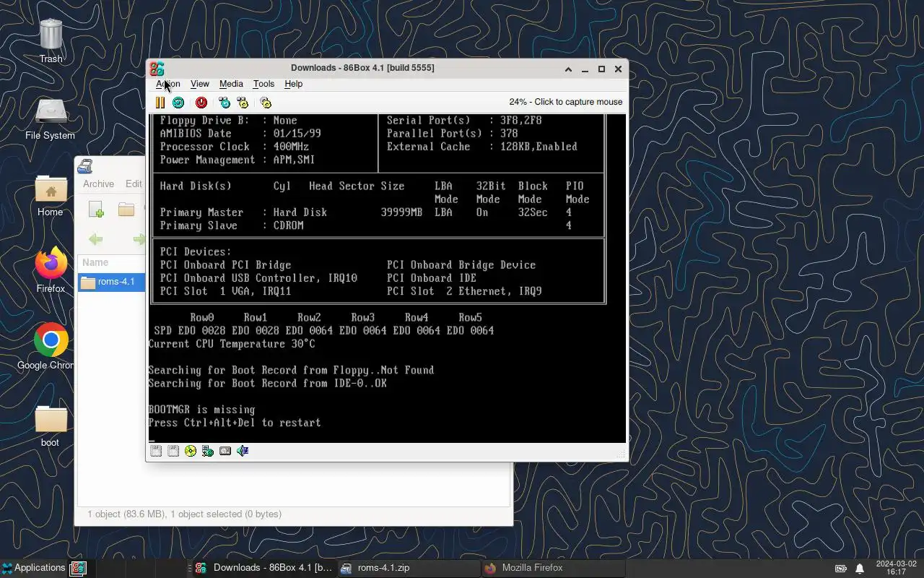Click the Name column header in archive manager
The height and width of the screenshot is (578, 924).
point(112,263)
